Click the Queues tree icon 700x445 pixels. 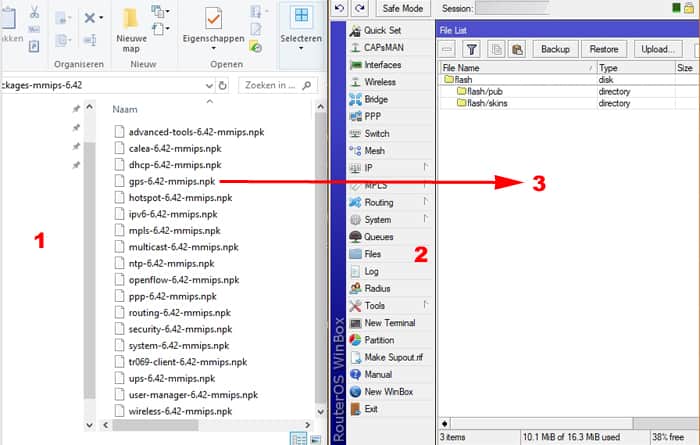tap(355, 237)
